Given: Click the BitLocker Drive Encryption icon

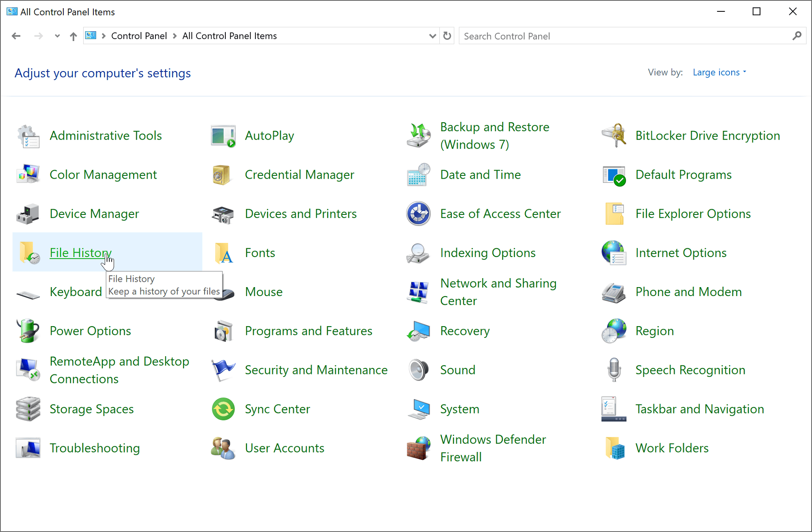Looking at the screenshot, I should [614, 136].
